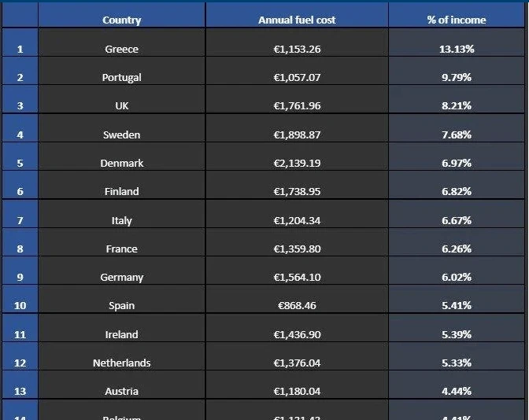Select Spain's fuel cost €868.46
529x420 pixels.
point(297,305)
